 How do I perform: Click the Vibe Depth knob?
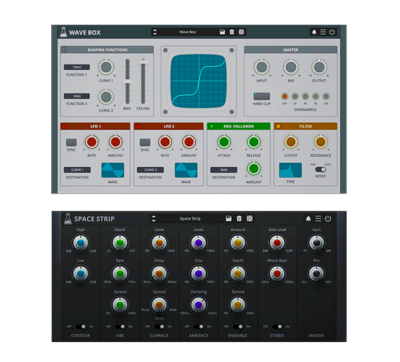coord(120,243)
